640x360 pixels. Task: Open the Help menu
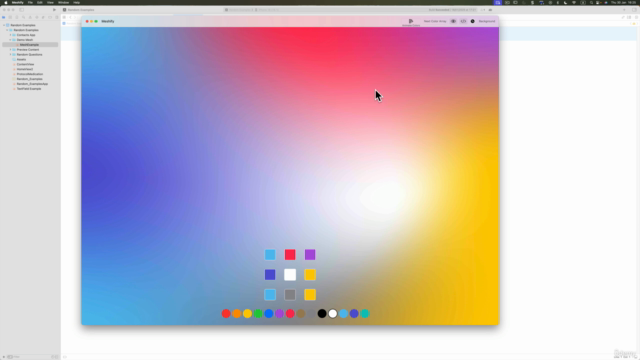coord(76,2)
